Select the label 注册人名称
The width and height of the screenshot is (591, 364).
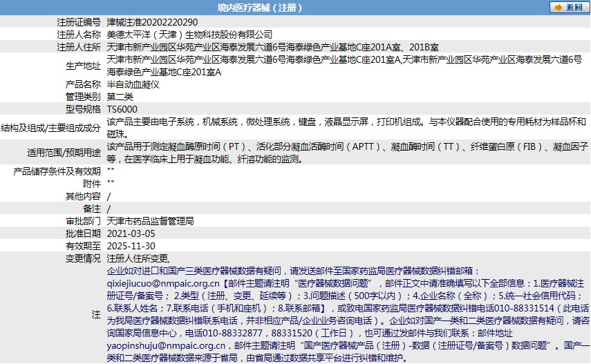click(x=79, y=35)
